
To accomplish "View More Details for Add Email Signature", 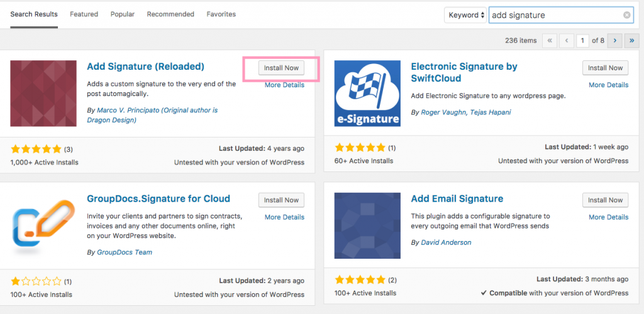I will coord(609,217).
